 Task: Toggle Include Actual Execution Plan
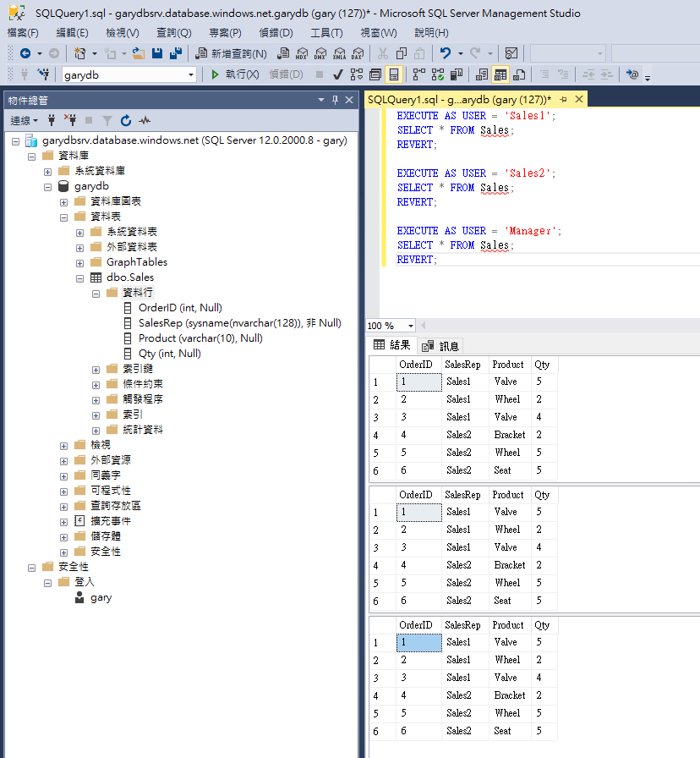point(418,74)
